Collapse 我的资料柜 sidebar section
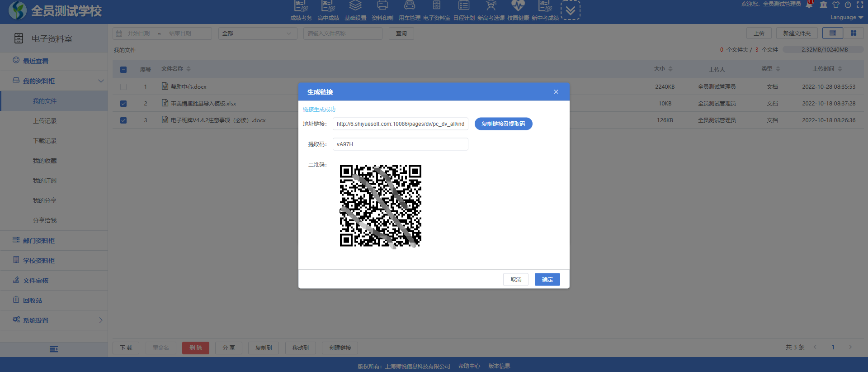868x372 pixels. pyautogui.click(x=54, y=81)
